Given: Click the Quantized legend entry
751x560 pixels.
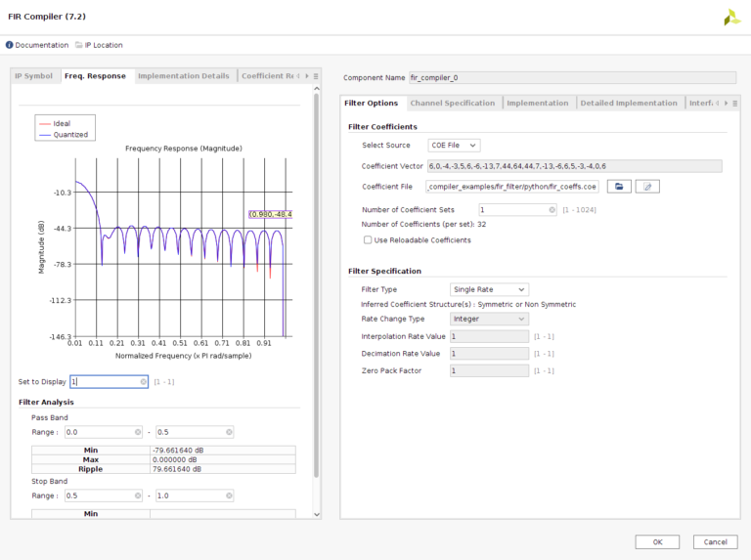Looking at the screenshot, I should click(64, 135).
